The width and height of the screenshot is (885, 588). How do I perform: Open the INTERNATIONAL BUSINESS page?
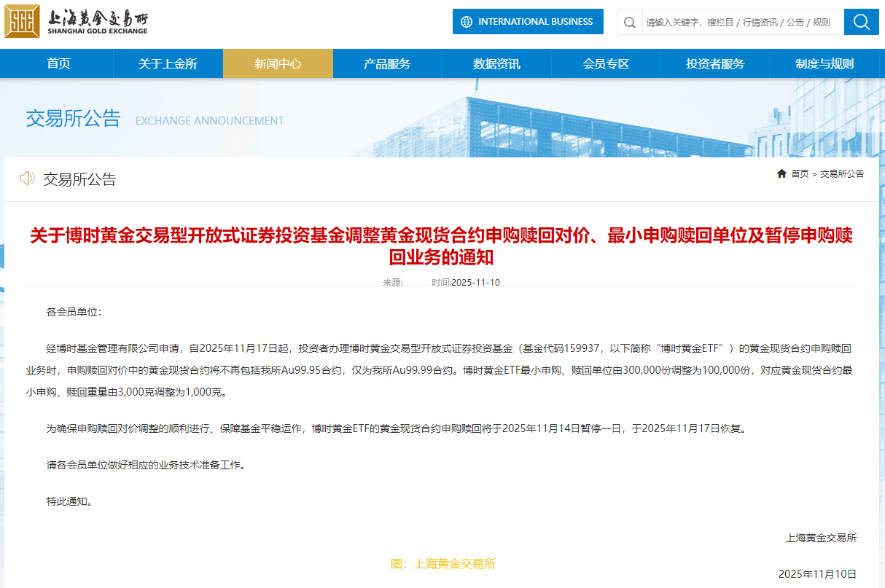(528, 21)
